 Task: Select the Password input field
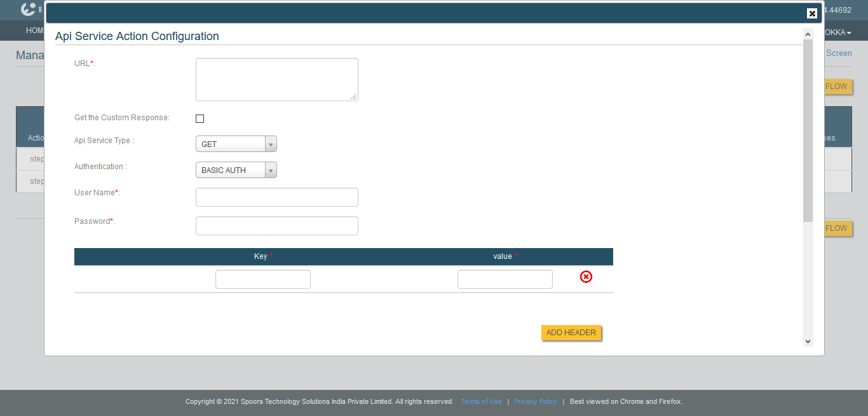tap(276, 226)
